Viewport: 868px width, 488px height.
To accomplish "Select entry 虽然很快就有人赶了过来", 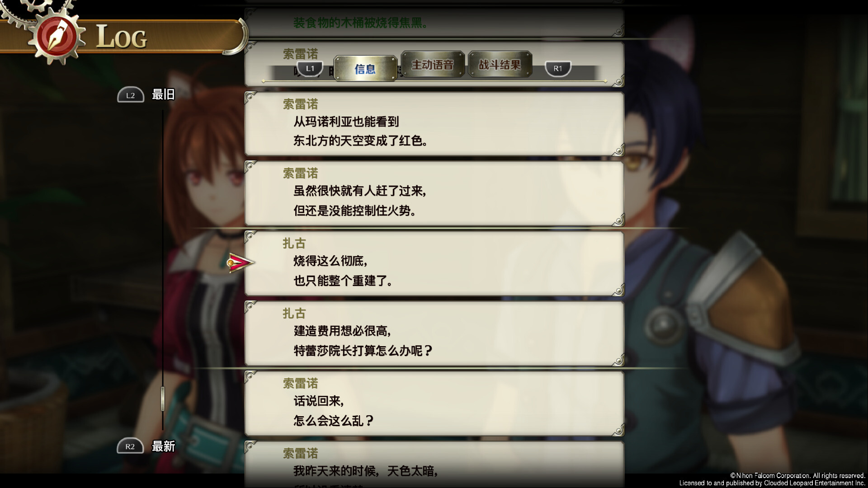I will point(434,193).
